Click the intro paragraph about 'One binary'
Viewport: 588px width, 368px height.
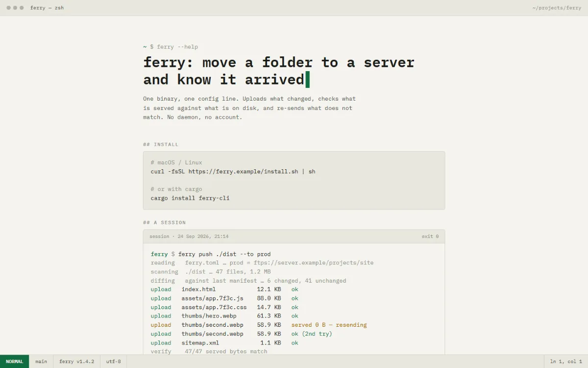[x=249, y=108]
